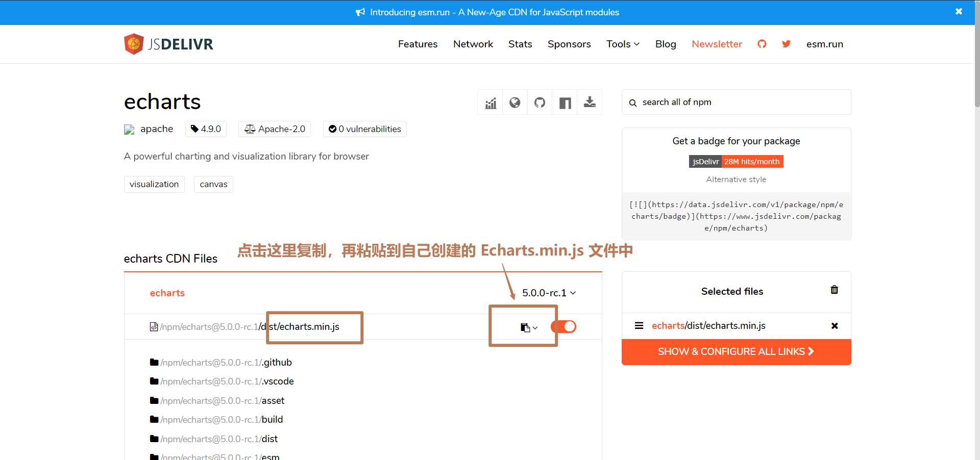
Task: Click the jsDelivr logo
Action: click(x=168, y=44)
